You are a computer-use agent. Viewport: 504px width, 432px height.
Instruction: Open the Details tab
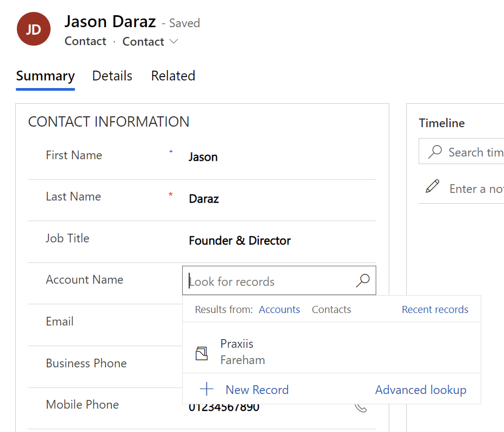tap(112, 76)
